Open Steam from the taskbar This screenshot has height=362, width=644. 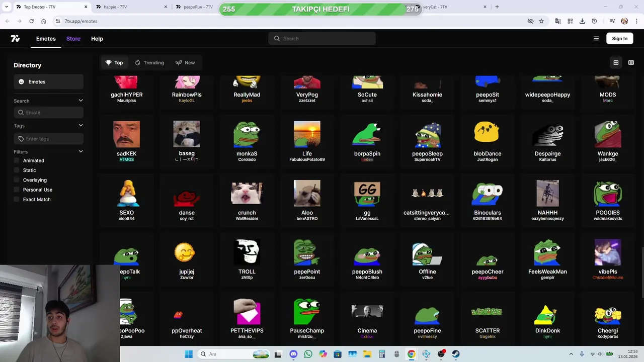456,354
